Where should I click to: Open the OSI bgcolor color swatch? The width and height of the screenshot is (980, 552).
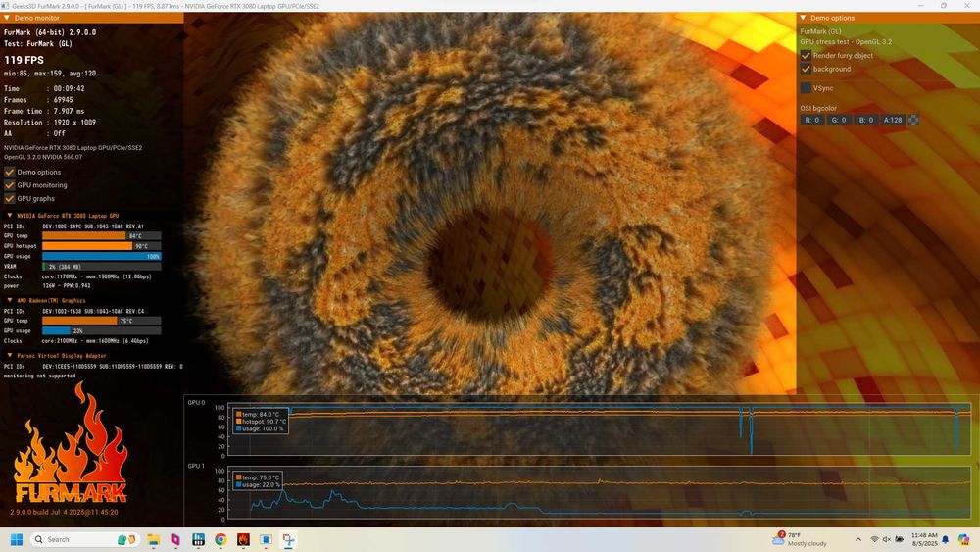tap(913, 120)
